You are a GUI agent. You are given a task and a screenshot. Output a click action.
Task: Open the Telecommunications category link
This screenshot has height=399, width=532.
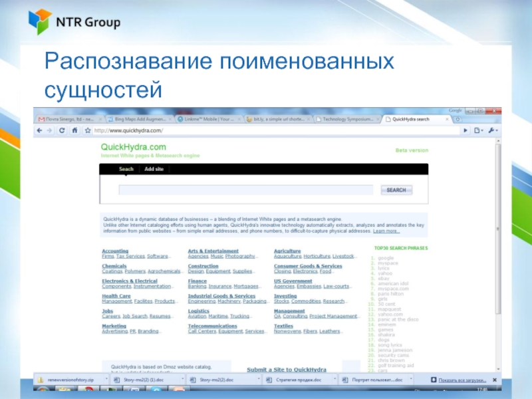coord(212,327)
